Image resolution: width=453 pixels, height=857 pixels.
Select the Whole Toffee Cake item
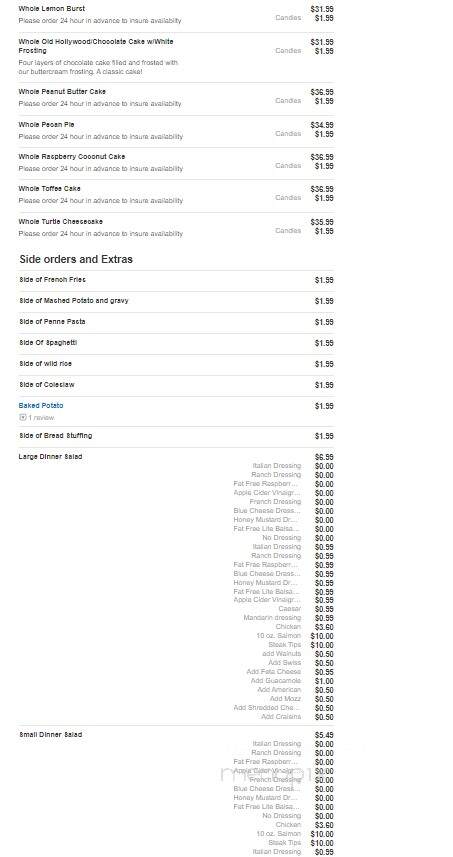(50, 189)
